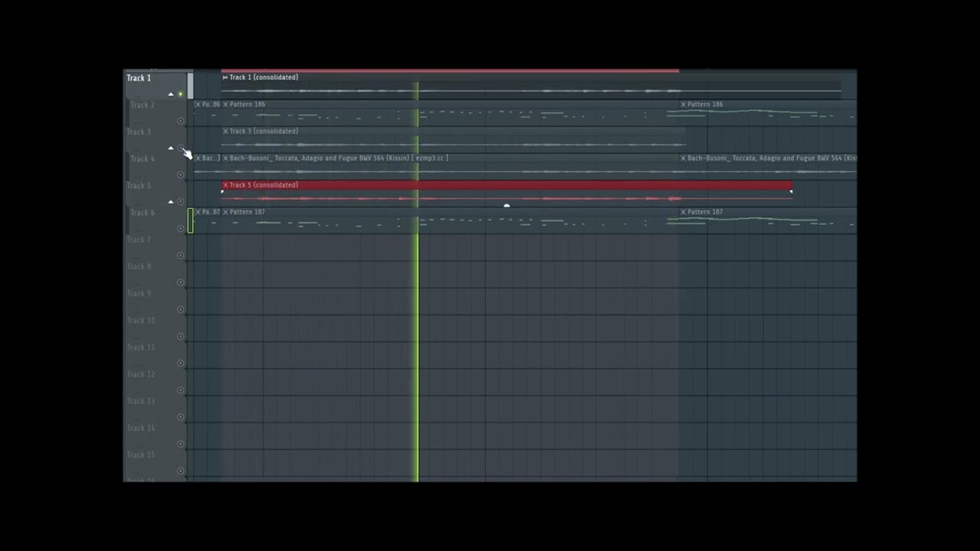This screenshot has height=551, width=980.
Task: Click the X icon of second Pattern 186 clip
Action: tap(683, 104)
